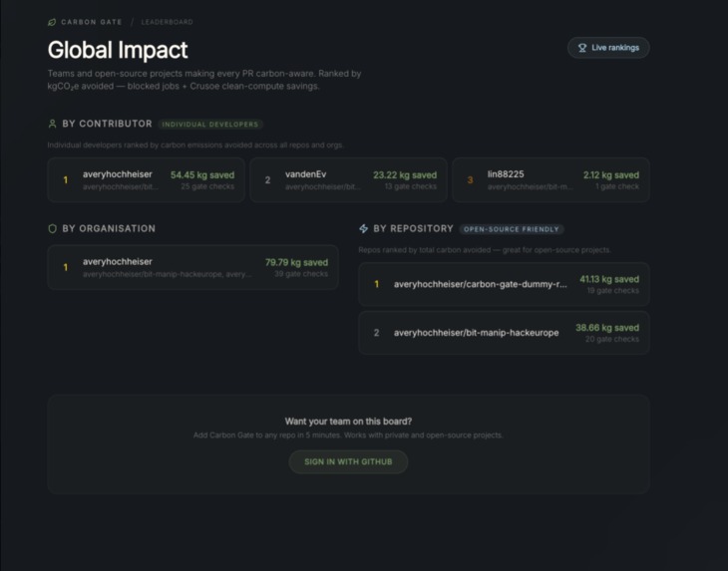The width and height of the screenshot is (728, 571).
Task: Open contributor card for averyhochheiser with 54.45 kg
Action: click(x=147, y=180)
